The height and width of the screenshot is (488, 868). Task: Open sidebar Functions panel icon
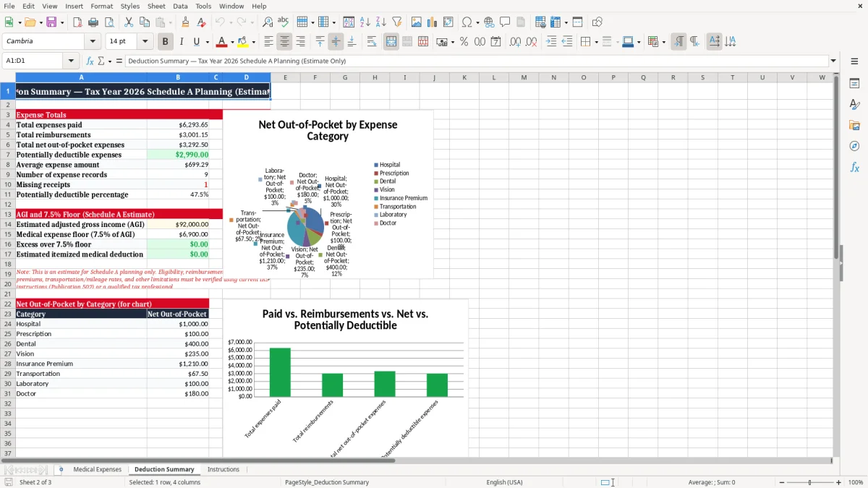click(854, 168)
